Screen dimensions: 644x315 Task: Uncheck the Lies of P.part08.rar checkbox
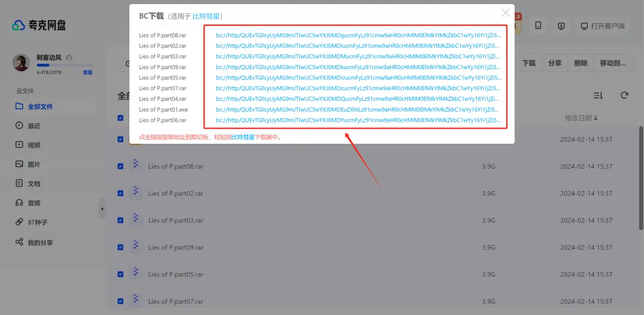[120, 166]
